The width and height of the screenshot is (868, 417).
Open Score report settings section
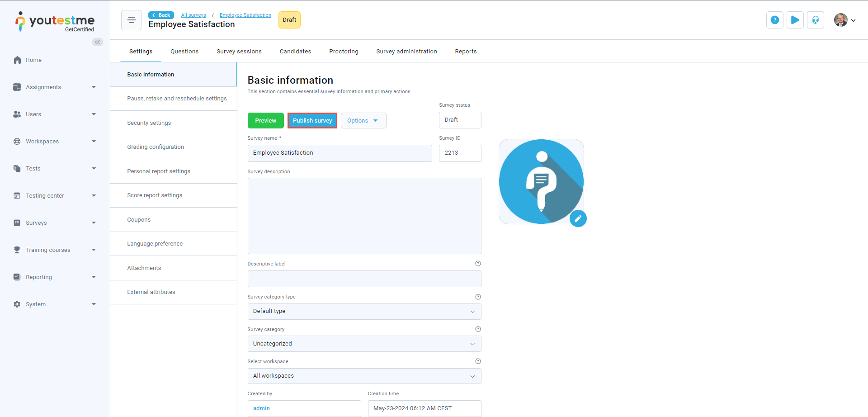click(174, 195)
